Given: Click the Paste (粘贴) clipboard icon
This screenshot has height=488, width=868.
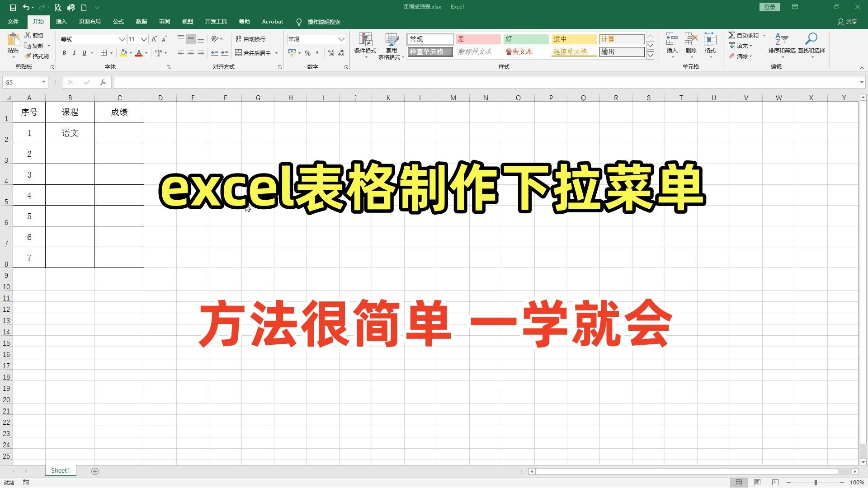Looking at the screenshot, I should [x=13, y=40].
